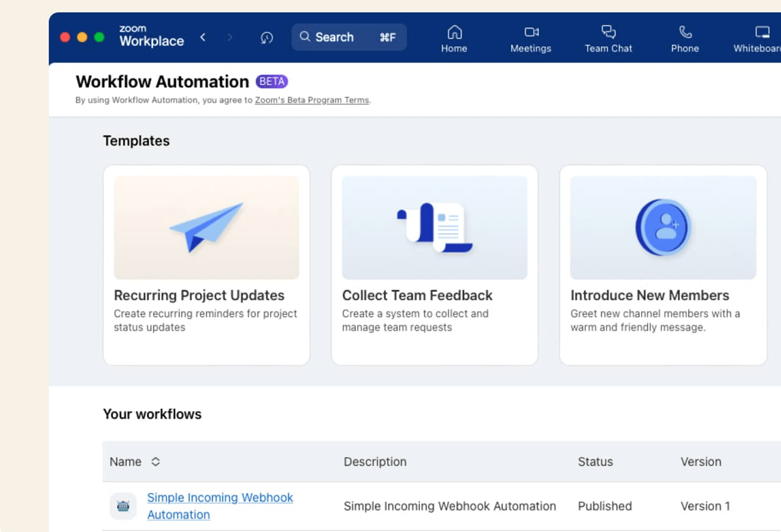
Task: Toggle sort order on the Name column
Action: [156, 462]
